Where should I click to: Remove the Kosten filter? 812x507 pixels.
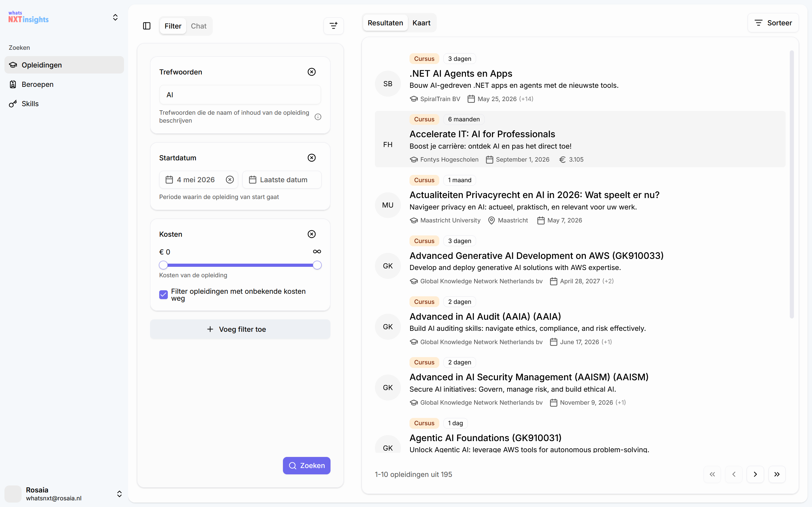312,234
